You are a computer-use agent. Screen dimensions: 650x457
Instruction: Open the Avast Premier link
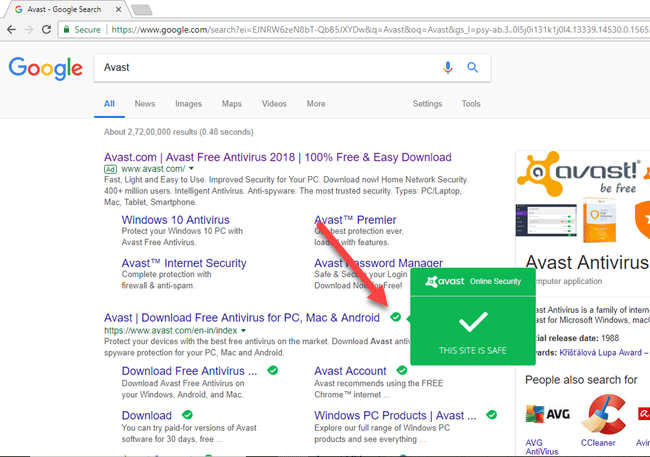(x=355, y=220)
